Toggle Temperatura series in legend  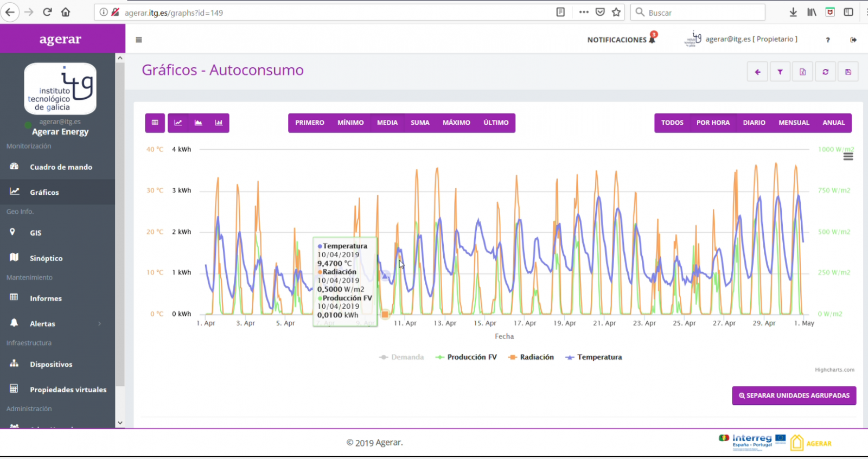[x=594, y=357]
